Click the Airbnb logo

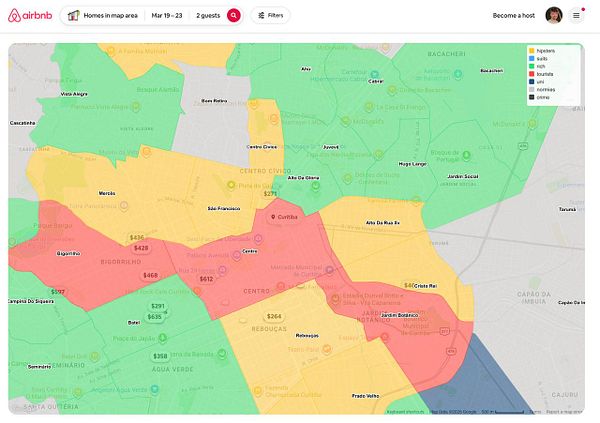tap(30, 16)
